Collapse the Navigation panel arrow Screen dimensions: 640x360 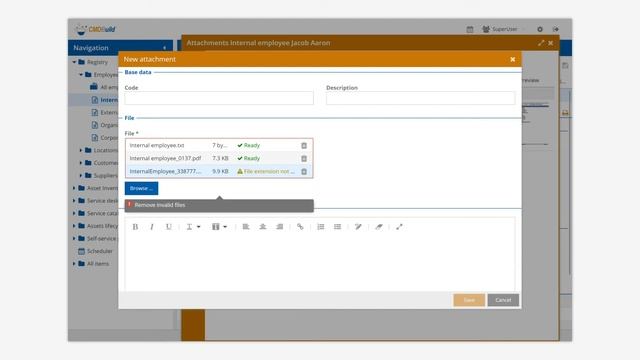click(164, 48)
